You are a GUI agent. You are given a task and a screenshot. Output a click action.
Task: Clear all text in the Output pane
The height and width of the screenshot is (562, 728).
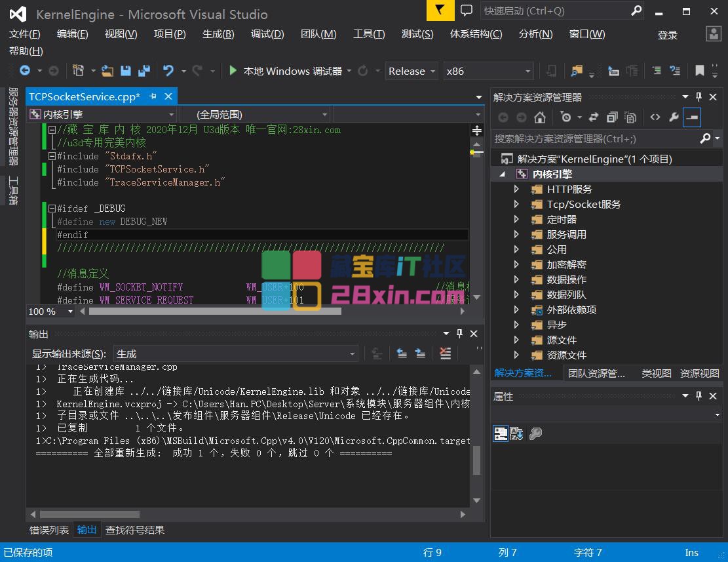[x=446, y=354]
